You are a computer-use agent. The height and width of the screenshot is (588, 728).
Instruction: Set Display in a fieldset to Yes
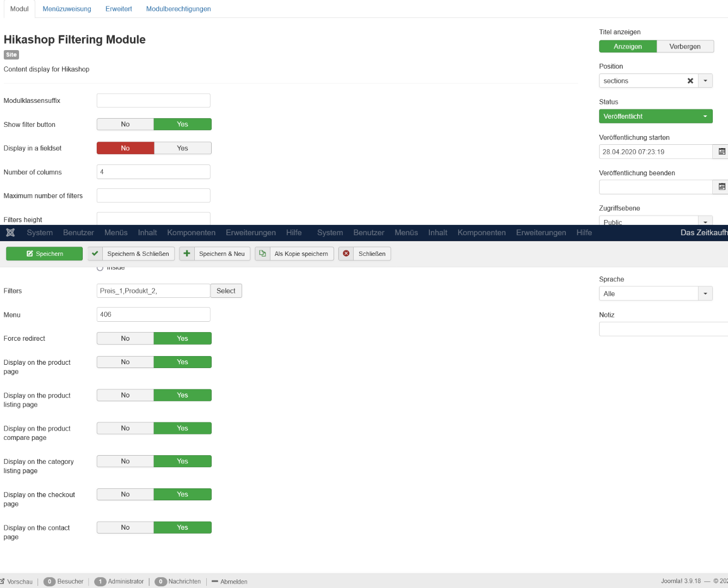pyautogui.click(x=183, y=148)
